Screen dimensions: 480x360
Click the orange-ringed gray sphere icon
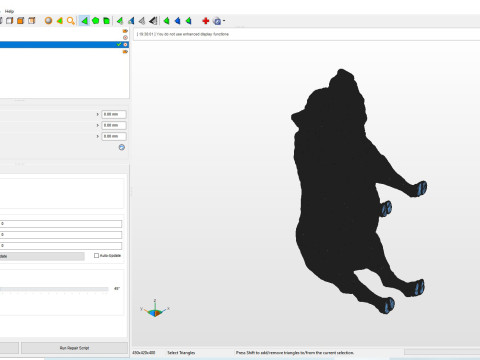point(48,21)
